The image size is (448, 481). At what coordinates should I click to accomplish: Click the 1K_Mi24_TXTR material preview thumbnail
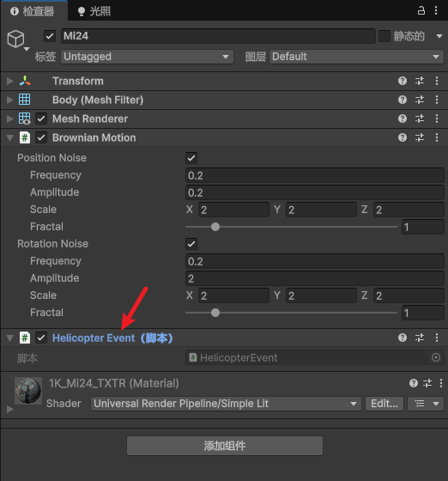point(28,391)
